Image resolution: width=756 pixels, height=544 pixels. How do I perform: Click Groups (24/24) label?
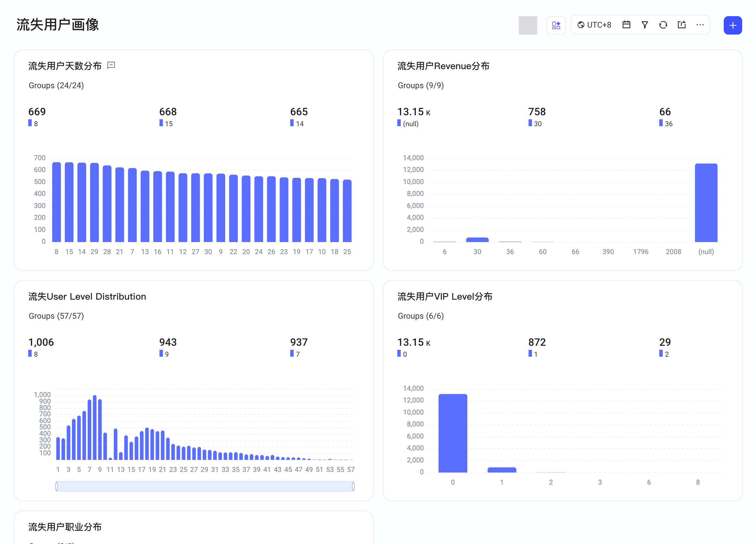pyautogui.click(x=56, y=85)
